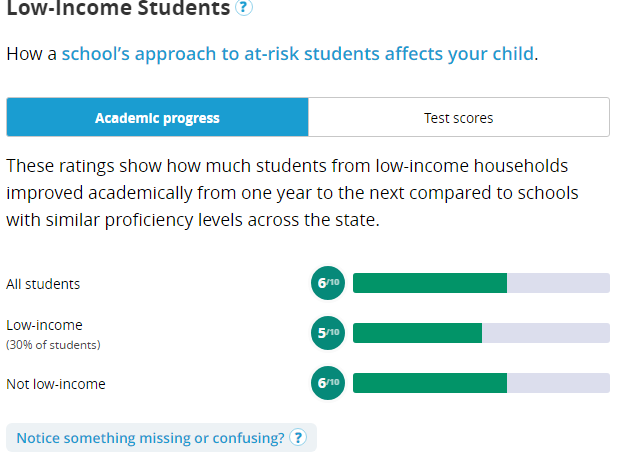This screenshot has height=476, width=621.
Task: Click the 6/10 rating badge for All students
Action: pos(328,283)
